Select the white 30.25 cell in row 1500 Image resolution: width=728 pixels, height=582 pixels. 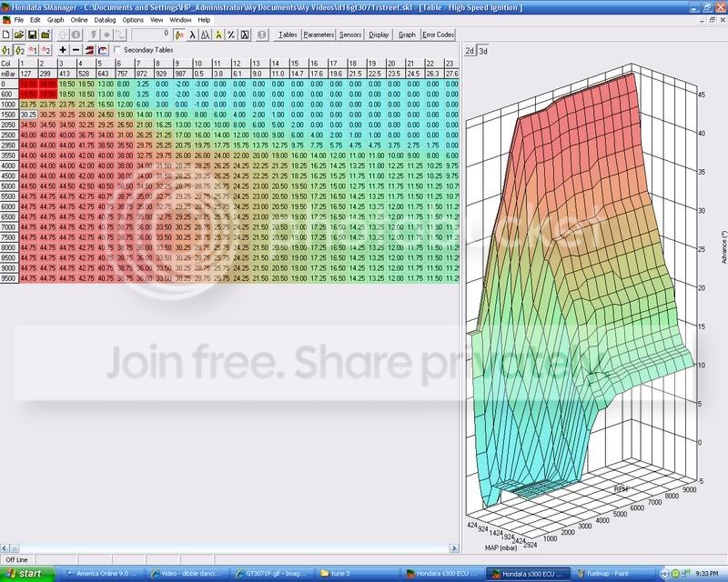pos(28,115)
